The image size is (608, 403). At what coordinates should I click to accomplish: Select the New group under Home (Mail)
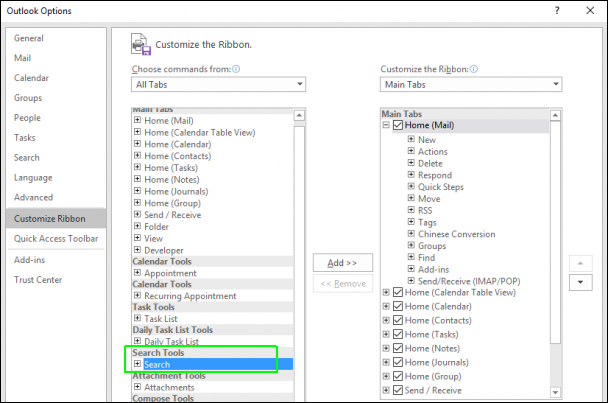click(x=427, y=140)
